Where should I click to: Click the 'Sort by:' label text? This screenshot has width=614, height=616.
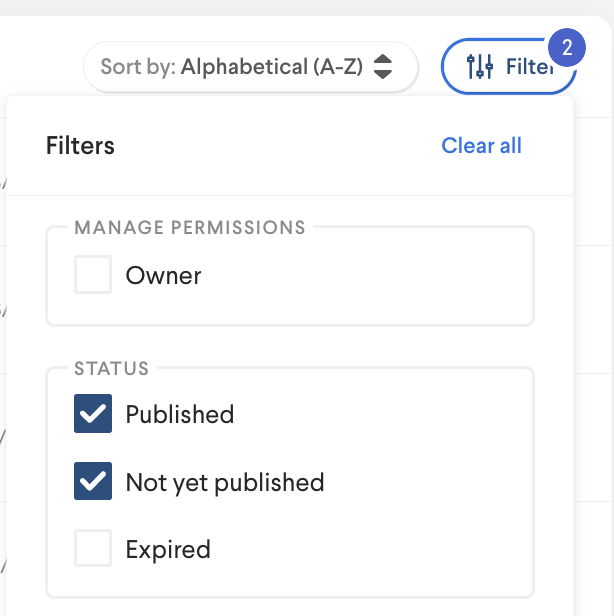[138, 67]
